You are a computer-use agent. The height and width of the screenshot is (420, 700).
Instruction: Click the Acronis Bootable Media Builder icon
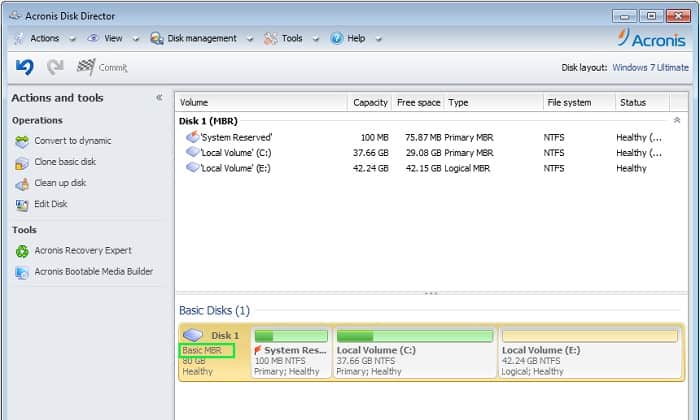22,272
